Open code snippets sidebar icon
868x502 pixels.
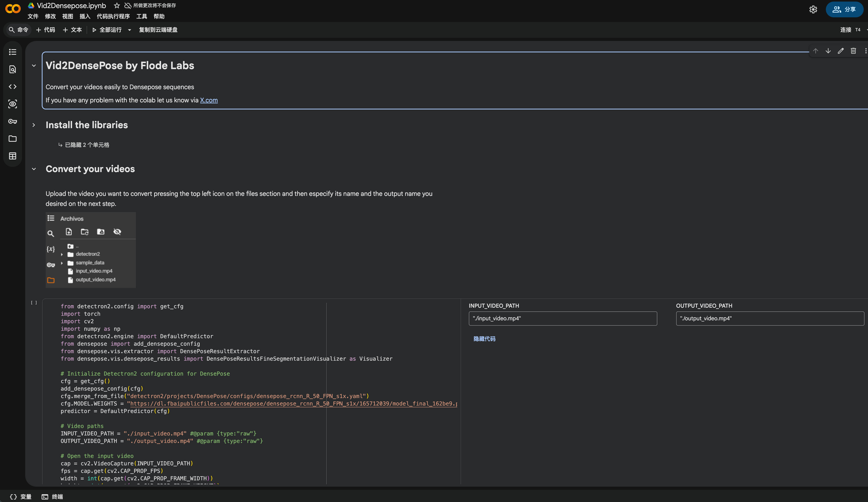pyautogui.click(x=13, y=87)
